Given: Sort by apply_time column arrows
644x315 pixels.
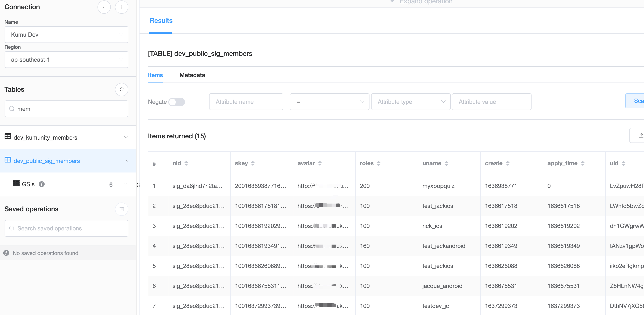Looking at the screenshot, I should coord(583,163).
